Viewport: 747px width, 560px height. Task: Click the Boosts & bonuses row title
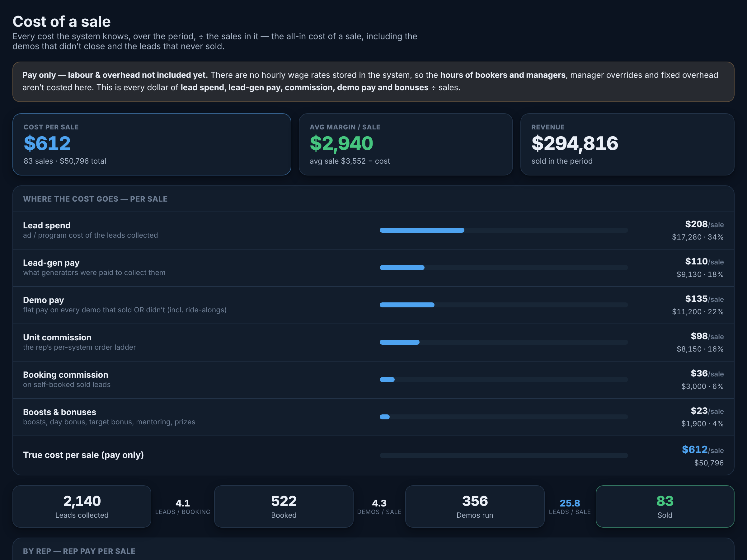59,412
